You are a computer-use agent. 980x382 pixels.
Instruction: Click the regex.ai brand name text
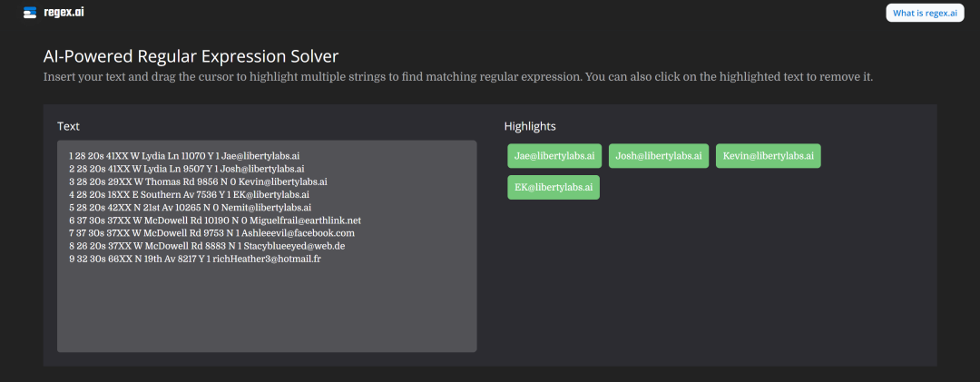(x=64, y=13)
